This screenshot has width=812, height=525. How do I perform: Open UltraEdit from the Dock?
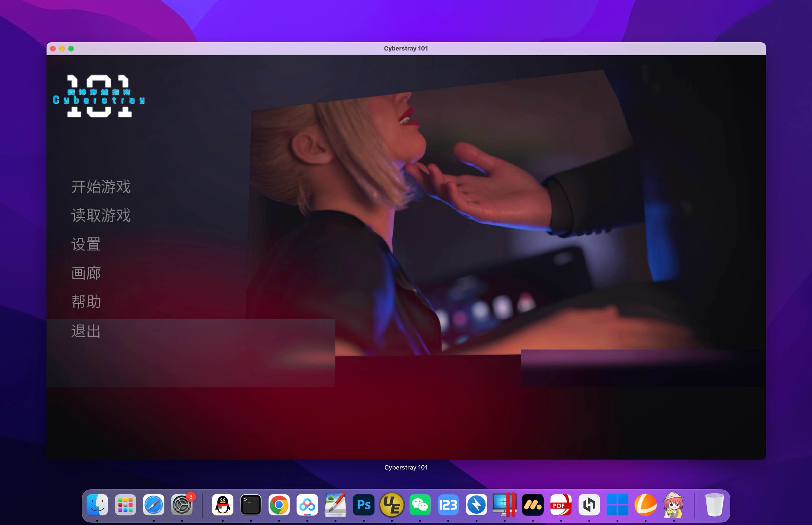(x=392, y=504)
